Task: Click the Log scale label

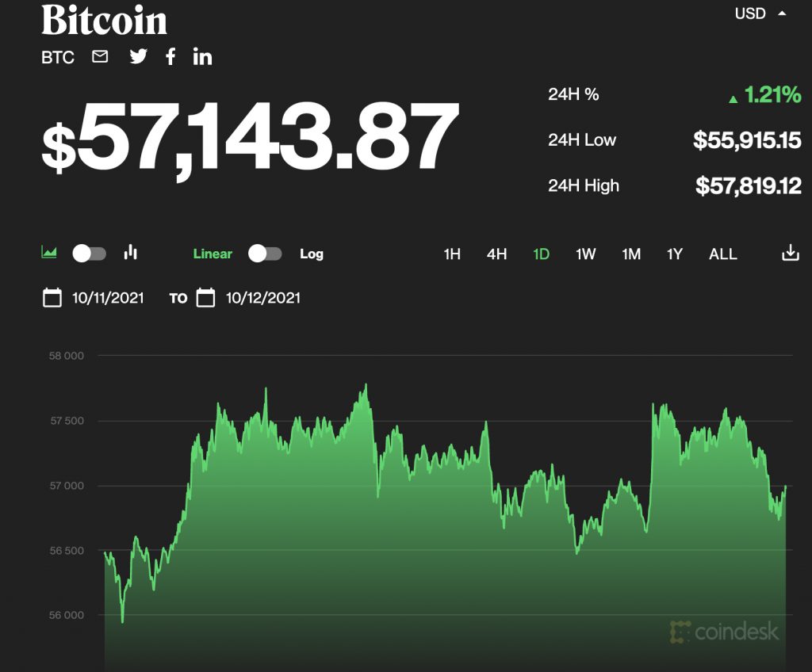Action: click(312, 254)
